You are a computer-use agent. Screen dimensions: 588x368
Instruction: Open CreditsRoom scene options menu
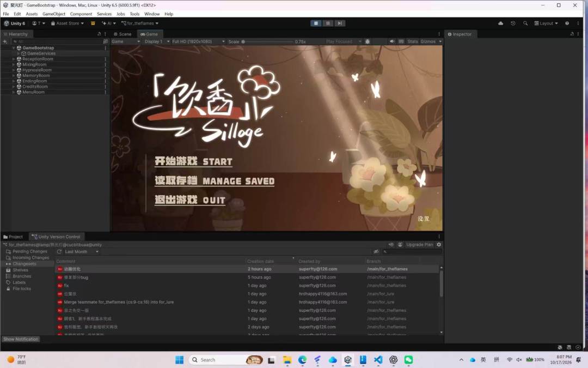106,87
